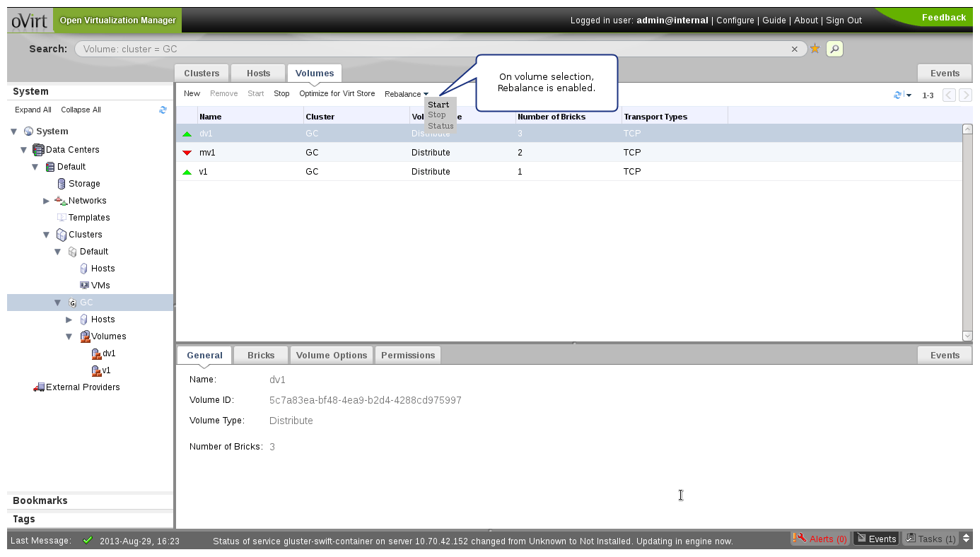The image size is (980, 557).
Task: Collapse the Data Centers tree node
Action: [24, 150]
